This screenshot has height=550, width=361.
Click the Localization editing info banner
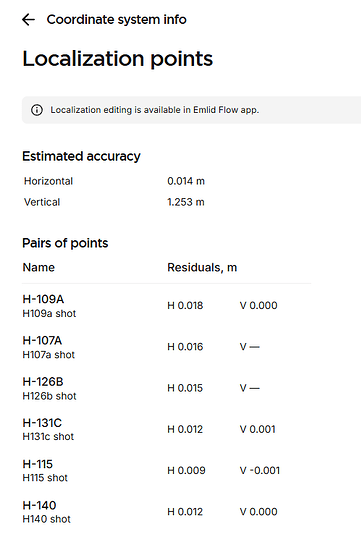(x=192, y=110)
